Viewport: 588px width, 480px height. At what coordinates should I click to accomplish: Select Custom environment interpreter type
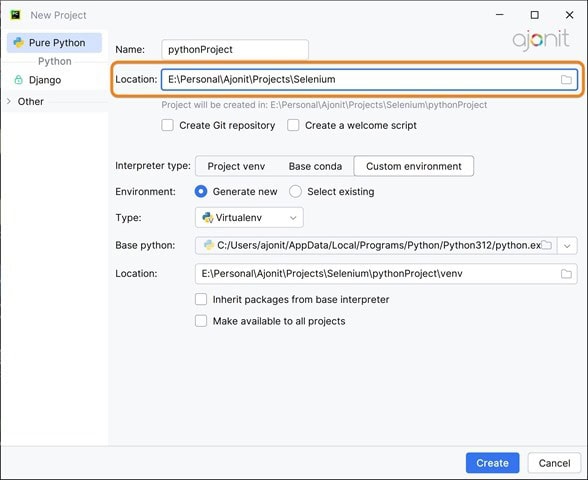click(x=414, y=166)
